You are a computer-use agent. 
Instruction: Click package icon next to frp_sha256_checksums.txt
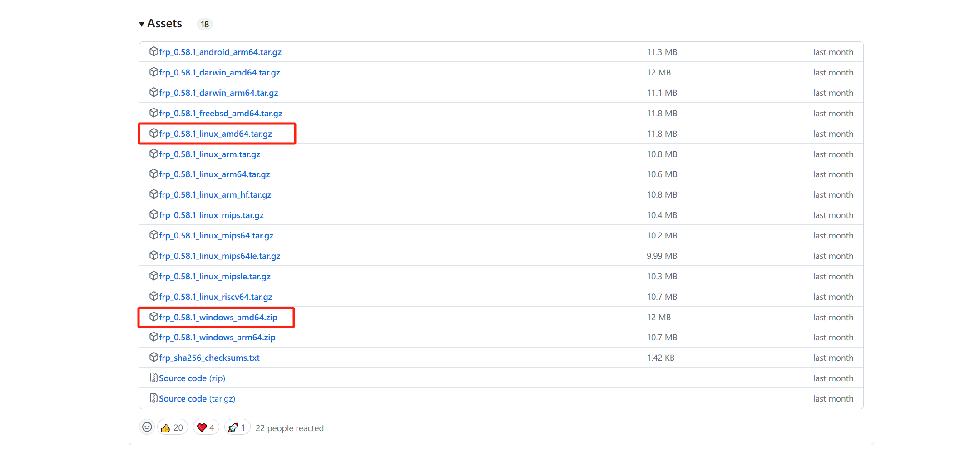pos(153,358)
